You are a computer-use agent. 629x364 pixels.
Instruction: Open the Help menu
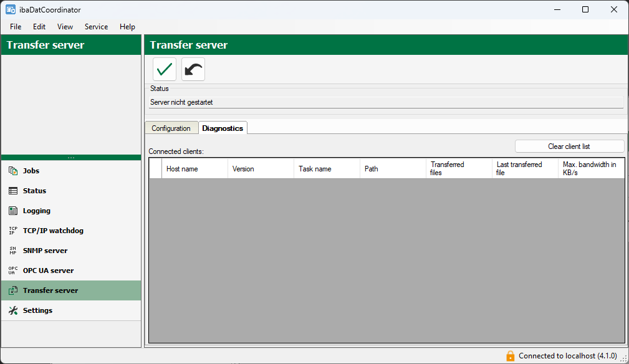[x=127, y=27]
